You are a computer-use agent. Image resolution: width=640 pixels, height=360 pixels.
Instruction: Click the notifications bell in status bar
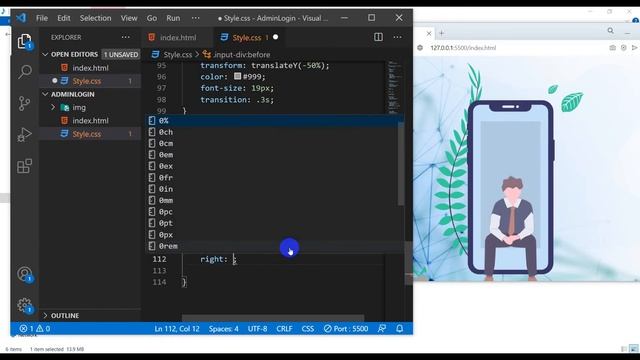[x=400, y=329]
